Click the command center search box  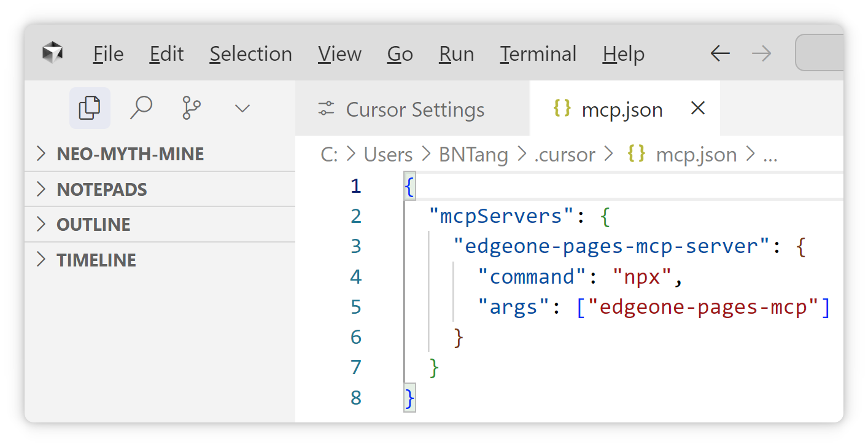pyautogui.click(x=820, y=53)
